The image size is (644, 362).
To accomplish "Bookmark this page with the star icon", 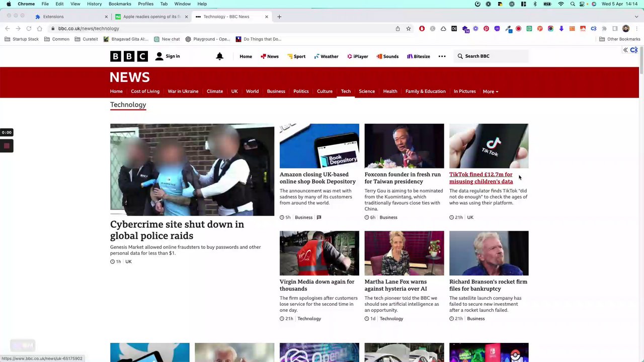I will click(409, 29).
